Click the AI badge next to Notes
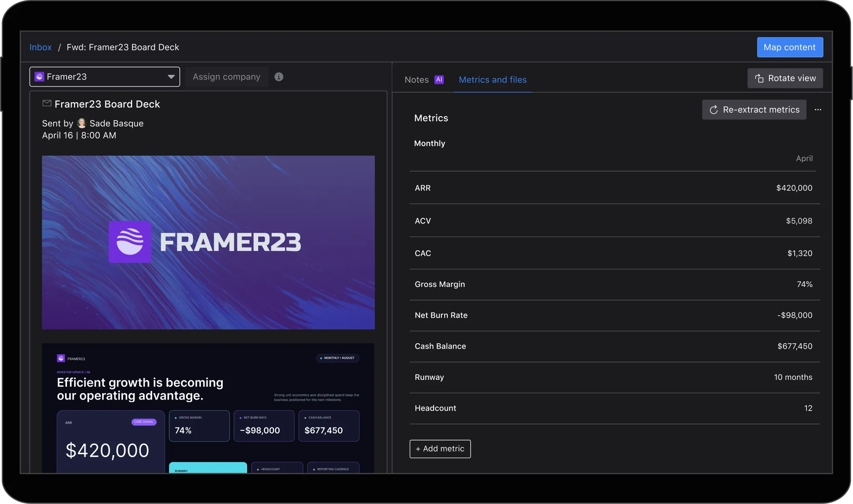The image size is (853, 504). click(439, 80)
